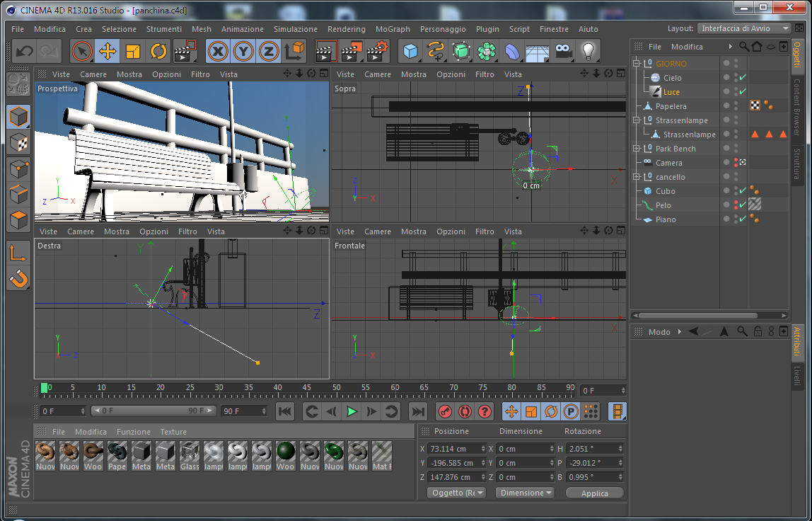Toggle Y axis lock
The height and width of the screenshot is (521, 812).
(x=243, y=51)
